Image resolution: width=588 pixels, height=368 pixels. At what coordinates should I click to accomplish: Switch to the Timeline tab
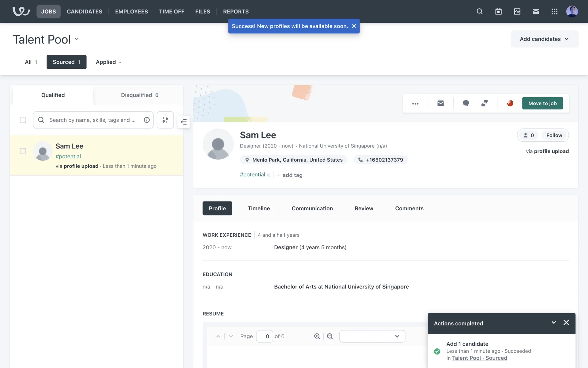258,209
